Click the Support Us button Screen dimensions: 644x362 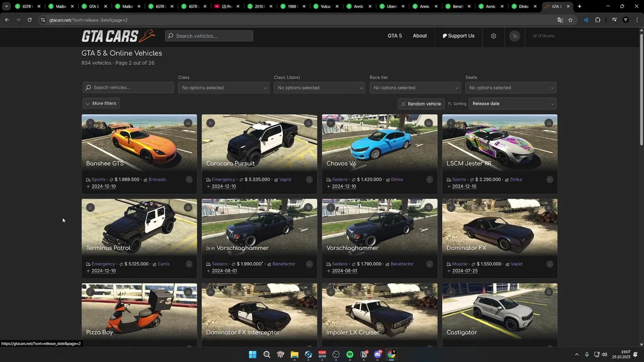point(458,36)
